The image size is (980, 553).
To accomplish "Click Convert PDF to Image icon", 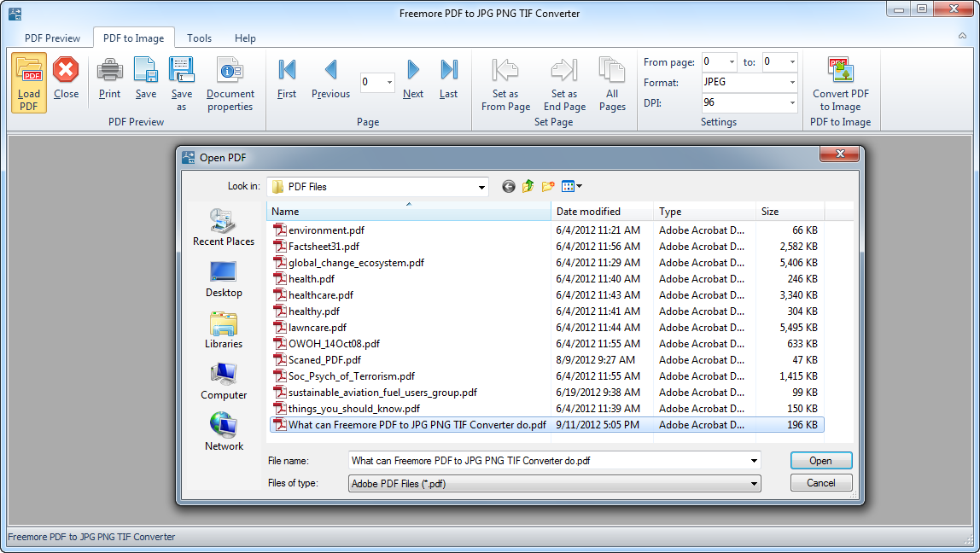I will coord(841,70).
